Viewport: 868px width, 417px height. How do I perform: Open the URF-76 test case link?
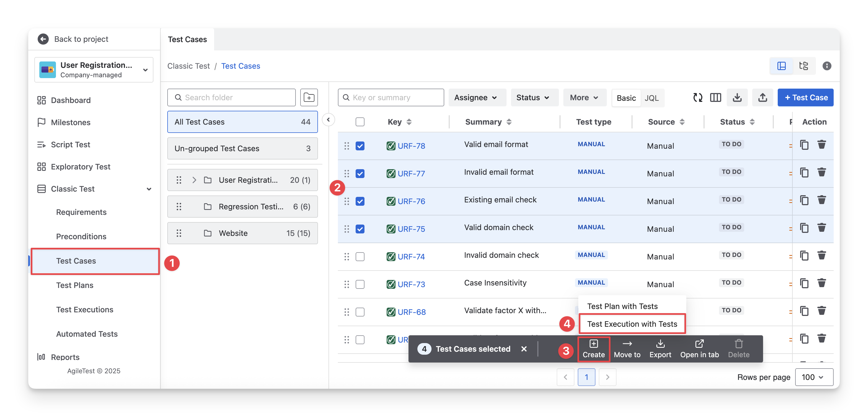411,201
